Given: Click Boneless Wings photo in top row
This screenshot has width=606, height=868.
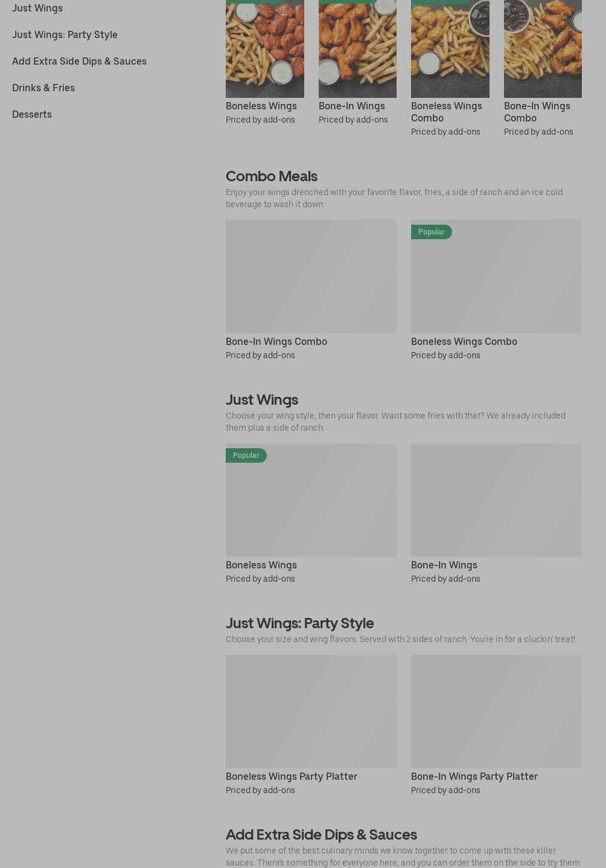Looking at the screenshot, I should click(x=265, y=48).
